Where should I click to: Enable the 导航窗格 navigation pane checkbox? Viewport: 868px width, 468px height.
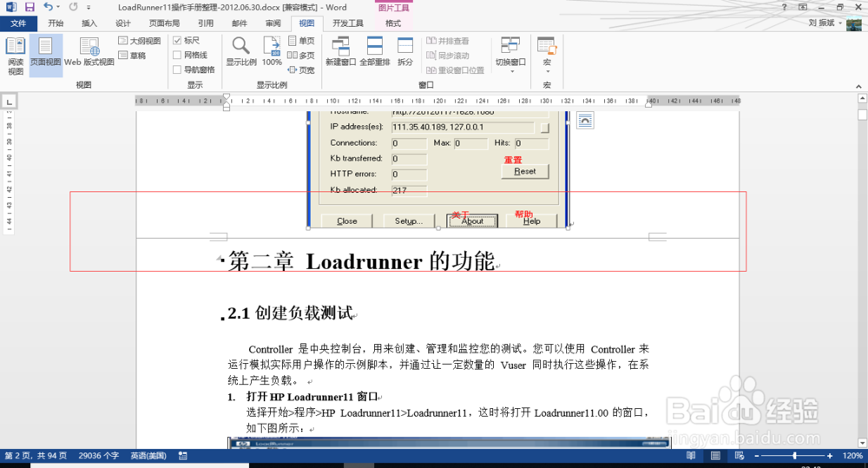[x=176, y=69]
